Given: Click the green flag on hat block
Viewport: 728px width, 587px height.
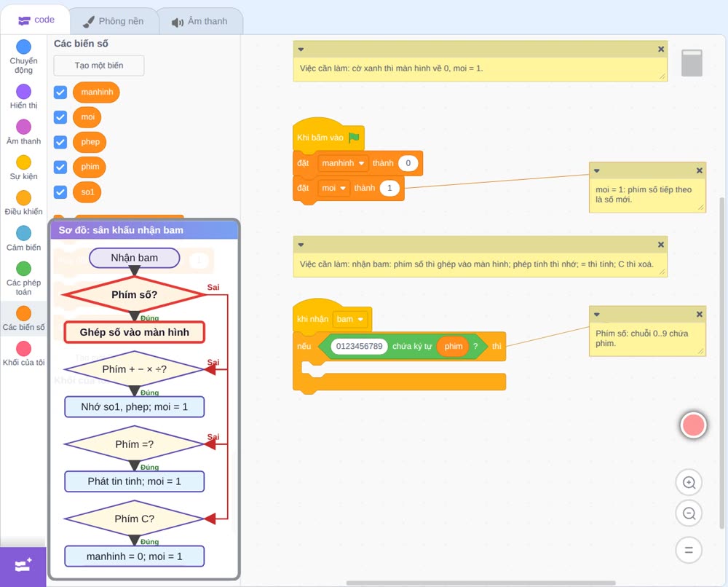Looking at the screenshot, I should pos(354,138).
